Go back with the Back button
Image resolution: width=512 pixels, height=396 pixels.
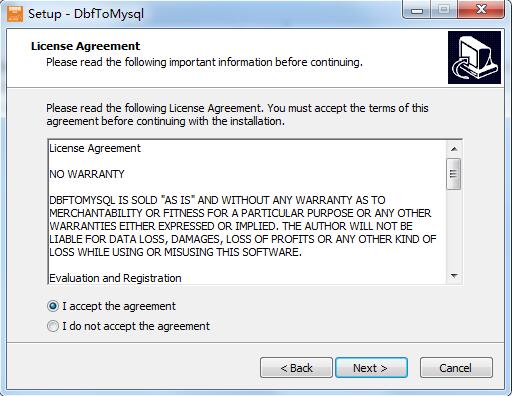click(296, 368)
